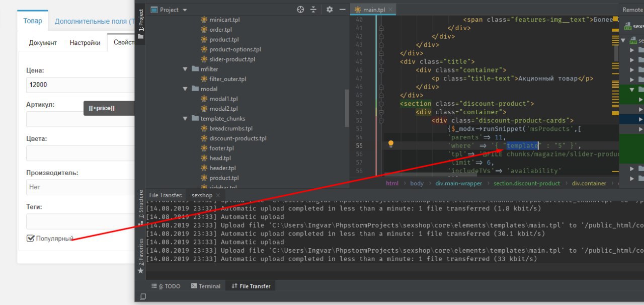This screenshot has height=305, width=644.
Task: Click line number 55 in the gutter
Action: [359, 145]
